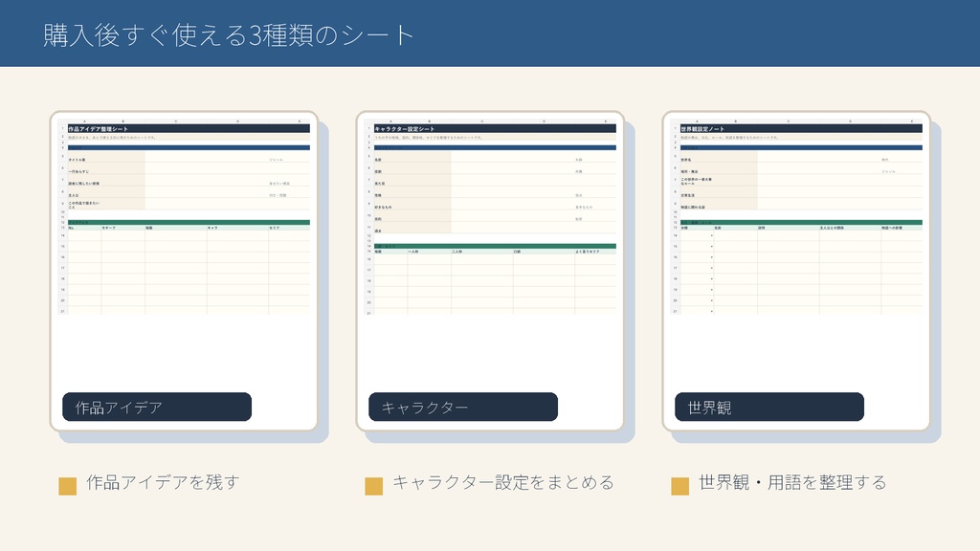Click the 世界観 label button
Image resolution: width=980 pixels, height=551 pixels.
point(769,407)
